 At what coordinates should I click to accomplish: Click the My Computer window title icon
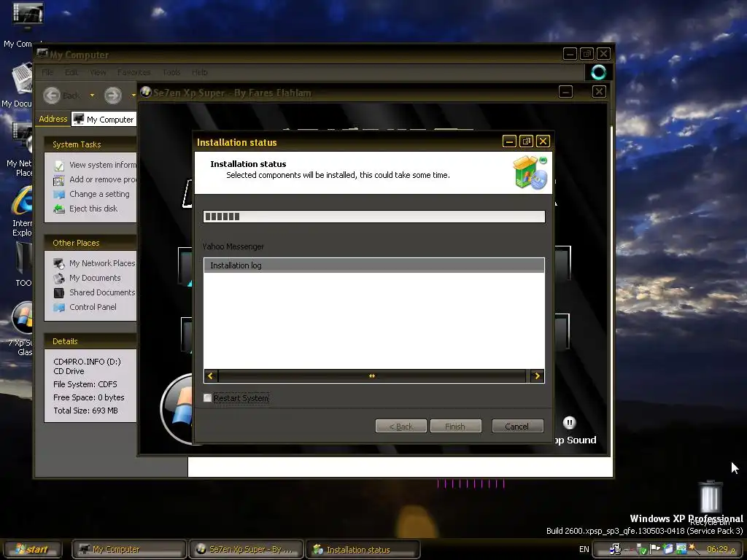(42, 54)
